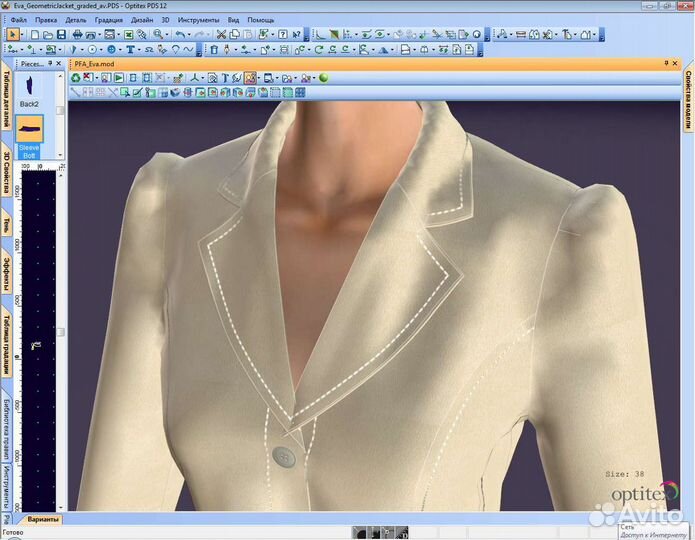Image resolution: width=695 pixels, height=540 pixels.
Task: Click the Save floppy disk icon
Action: tap(62, 34)
